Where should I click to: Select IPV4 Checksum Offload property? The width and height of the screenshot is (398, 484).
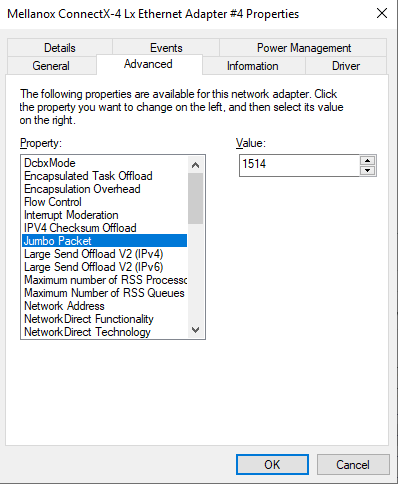(104, 228)
